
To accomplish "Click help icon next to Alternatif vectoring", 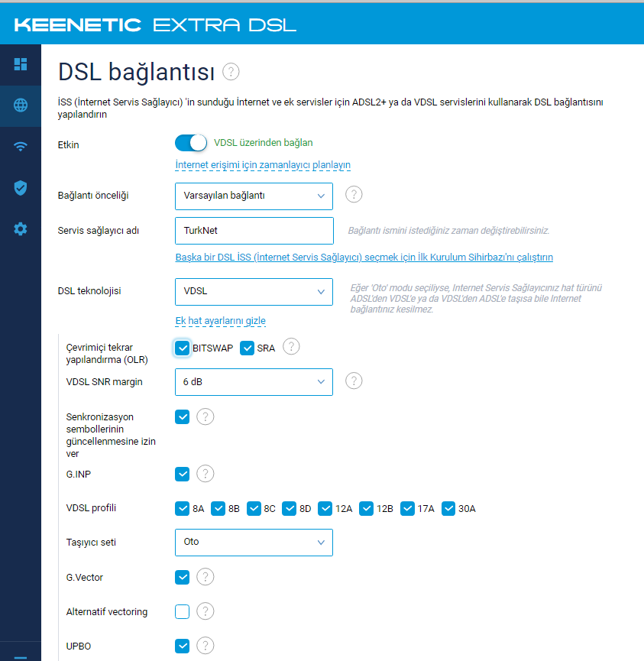I will [205, 611].
